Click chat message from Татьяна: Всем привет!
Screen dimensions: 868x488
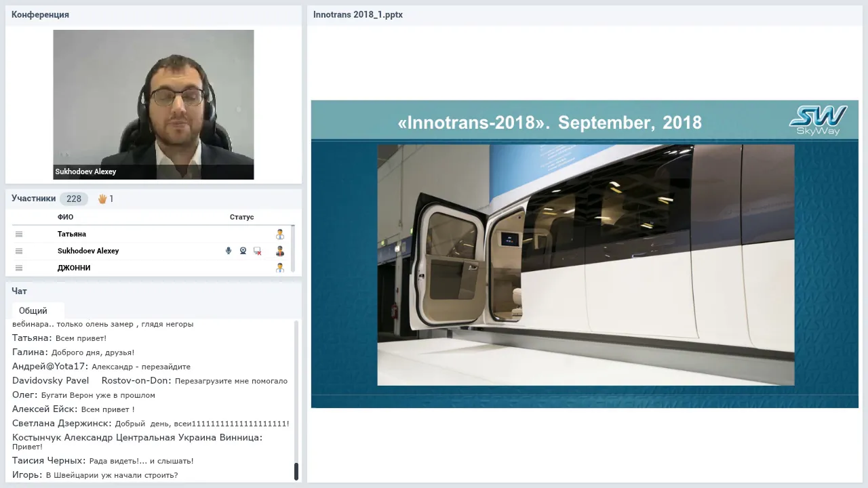tap(60, 338)
